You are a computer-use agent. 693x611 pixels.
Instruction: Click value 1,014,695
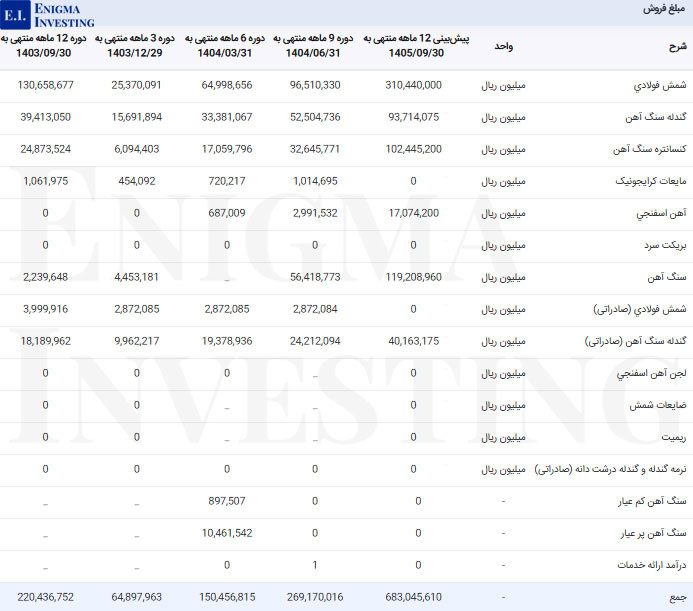pyautogui.click(x=315, y=181)
